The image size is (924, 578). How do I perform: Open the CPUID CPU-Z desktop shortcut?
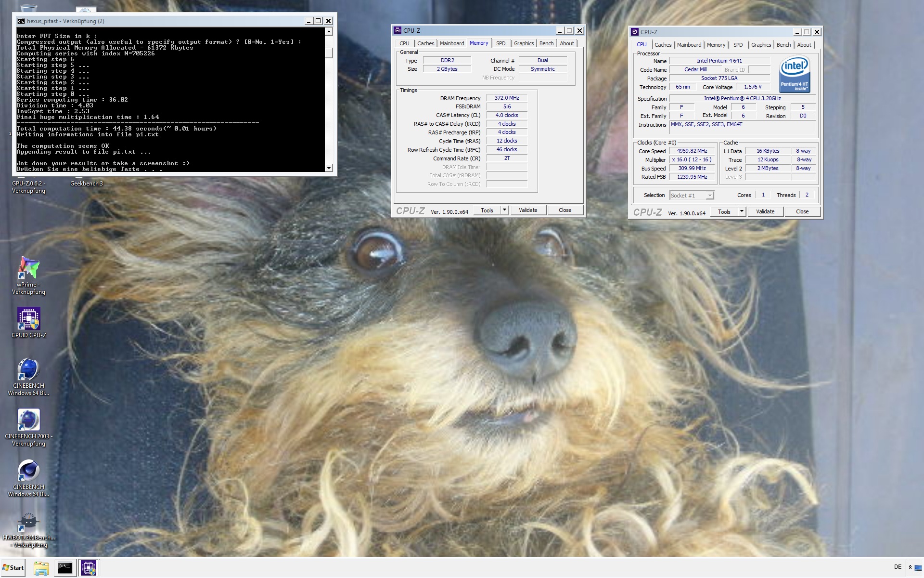point(28,323)
